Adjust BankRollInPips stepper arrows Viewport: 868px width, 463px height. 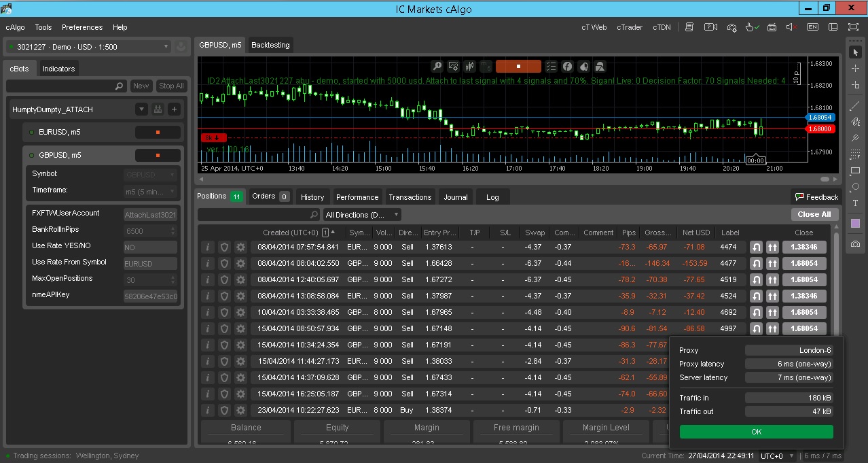[x=173, y=231]
